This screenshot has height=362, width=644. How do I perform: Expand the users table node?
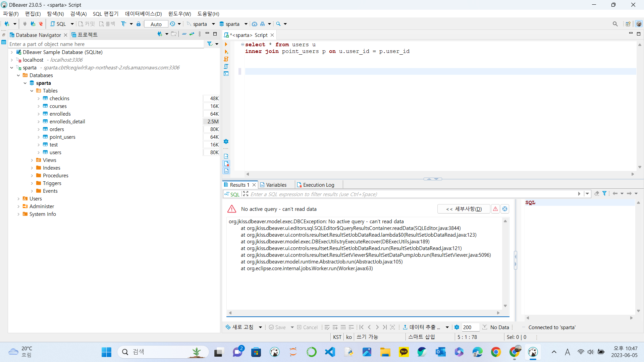(x=39, y=153)
